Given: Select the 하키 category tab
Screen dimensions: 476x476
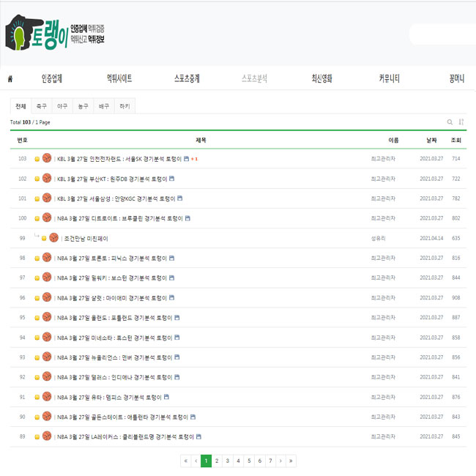Looking at the screenshot, I should pyautogui.click(x=124, y=106).
